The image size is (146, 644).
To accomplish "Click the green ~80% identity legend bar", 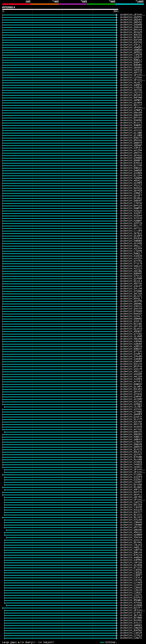I will point(101,4).
